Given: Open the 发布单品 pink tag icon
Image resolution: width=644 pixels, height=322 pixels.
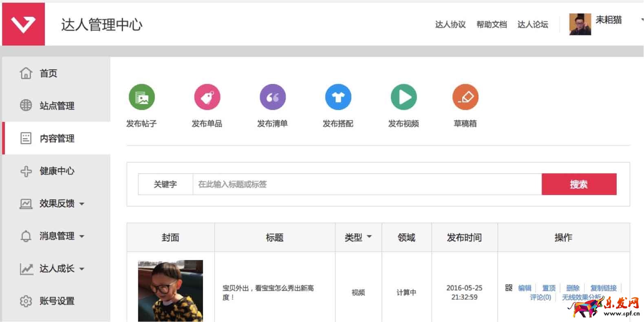Looking at the screenshot, I should [x=207, y=97].
